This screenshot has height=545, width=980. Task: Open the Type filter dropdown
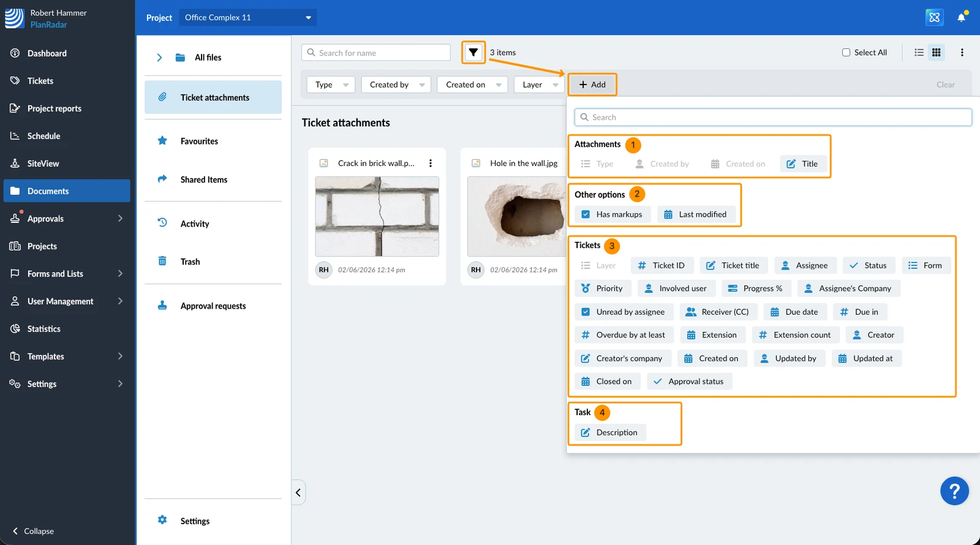point(331,85)
